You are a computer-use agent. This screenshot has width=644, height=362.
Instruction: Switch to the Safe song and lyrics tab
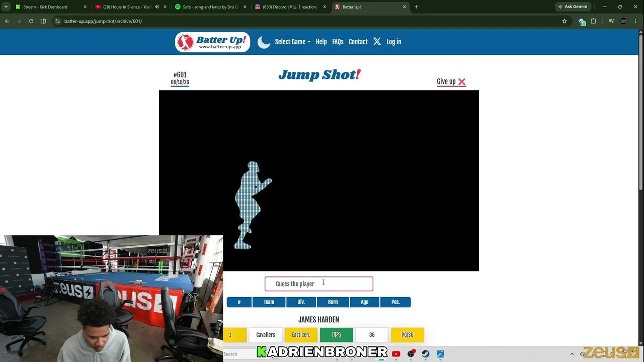coord(210,7)
